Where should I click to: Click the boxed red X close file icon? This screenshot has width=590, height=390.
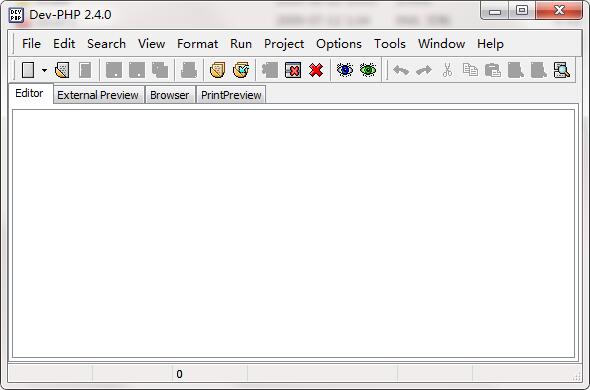tap(293, 70)
